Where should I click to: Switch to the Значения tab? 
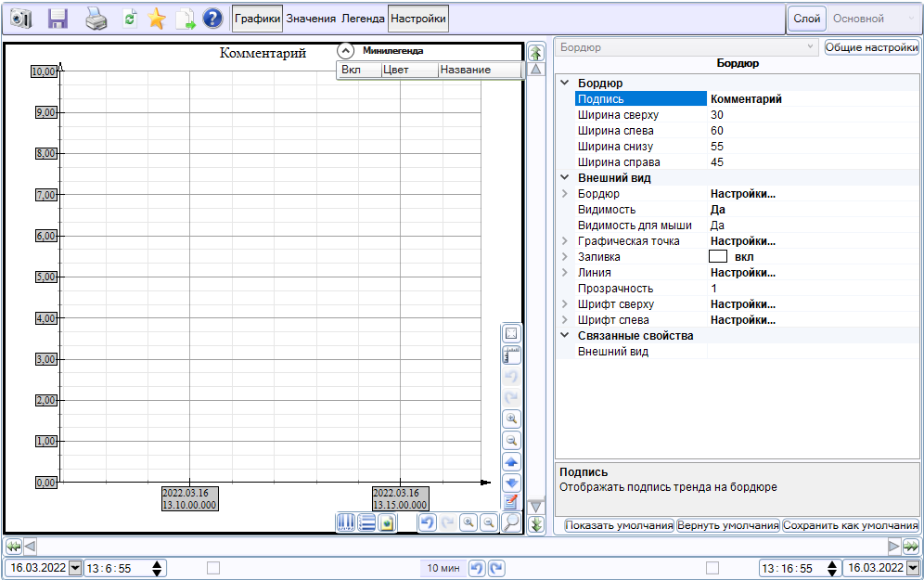coord(311,19)
